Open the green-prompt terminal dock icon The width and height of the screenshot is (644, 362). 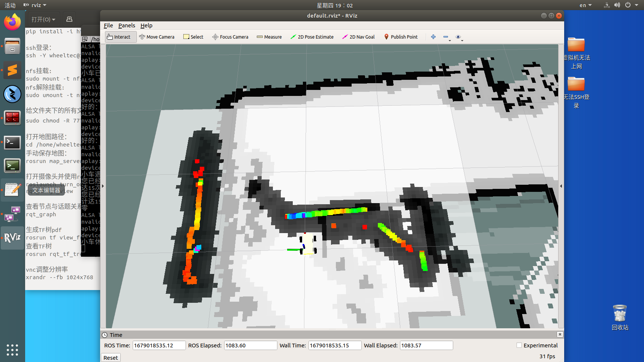(x=12, y=166)
